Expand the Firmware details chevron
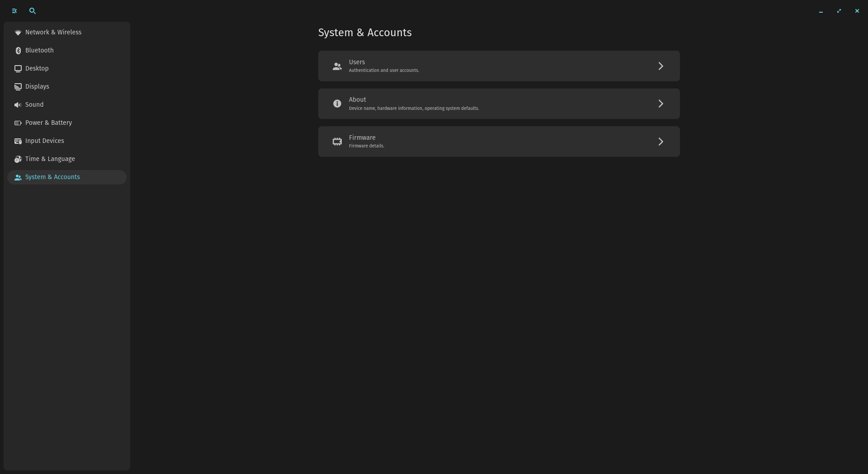The image size is (868, 474). (x=660, y=142)
